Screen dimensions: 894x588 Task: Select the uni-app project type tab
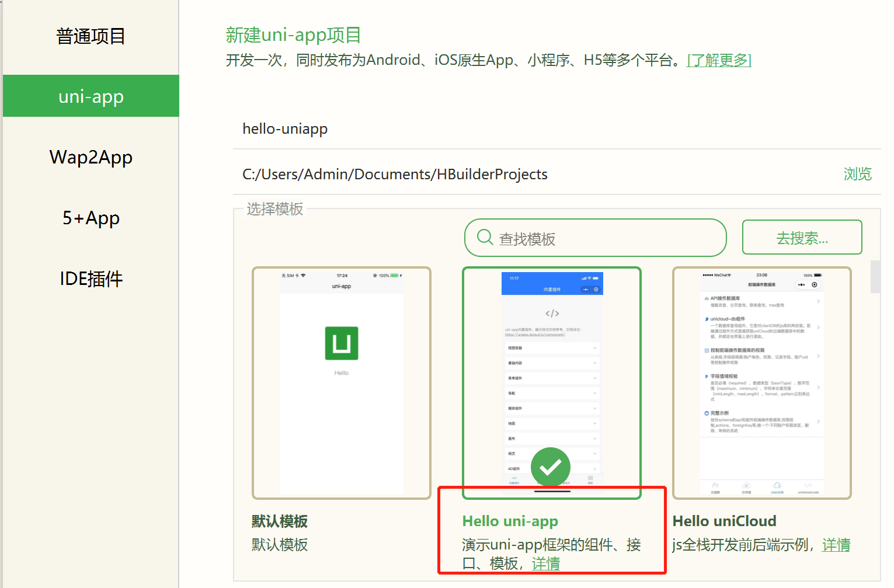pos(91,96)
